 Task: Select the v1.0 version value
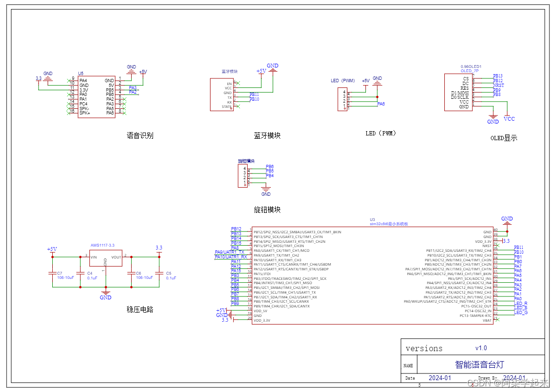(481, 348)
